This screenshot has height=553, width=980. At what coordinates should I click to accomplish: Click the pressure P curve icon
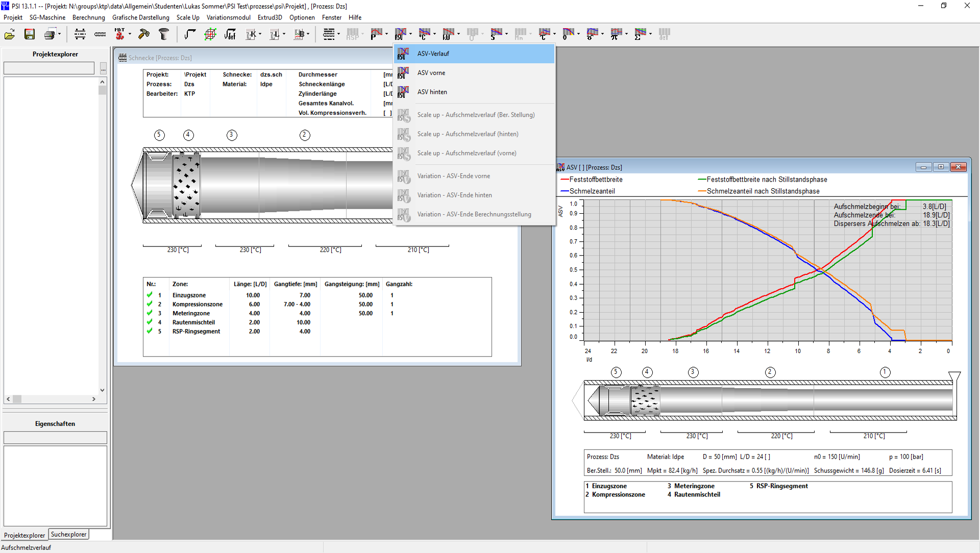coord(376,34)
